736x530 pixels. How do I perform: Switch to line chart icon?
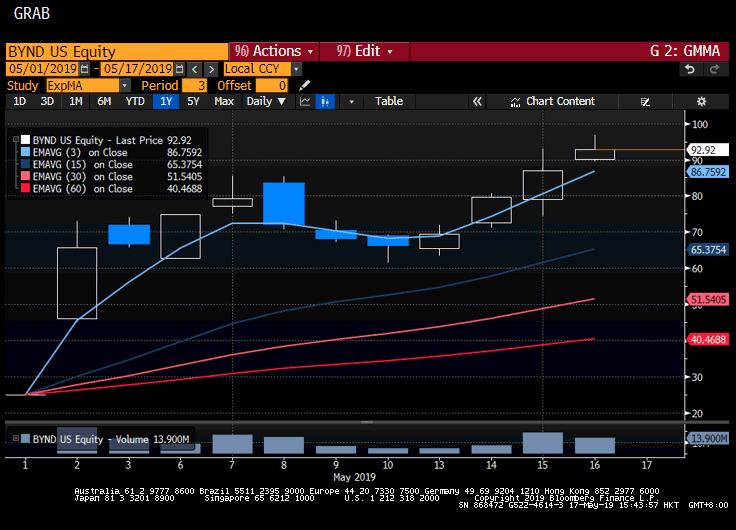click(x=305, y=101)
